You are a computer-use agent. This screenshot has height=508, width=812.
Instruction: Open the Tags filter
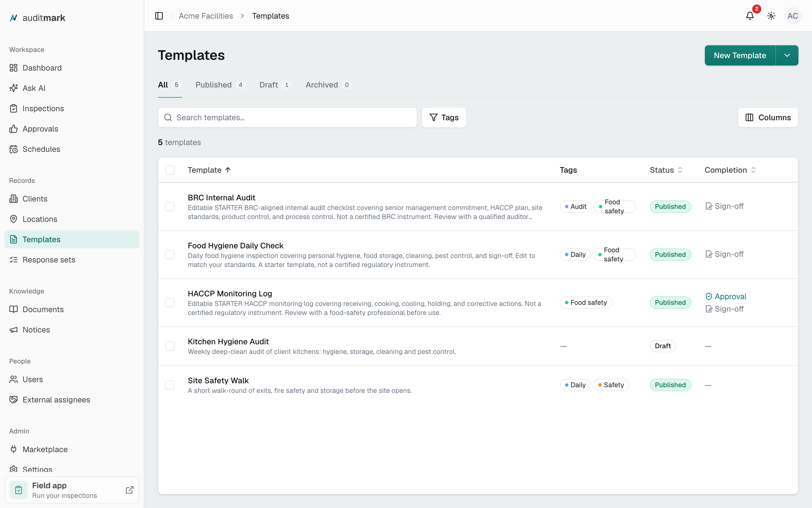pyautogui.click(x=444, y=118)
